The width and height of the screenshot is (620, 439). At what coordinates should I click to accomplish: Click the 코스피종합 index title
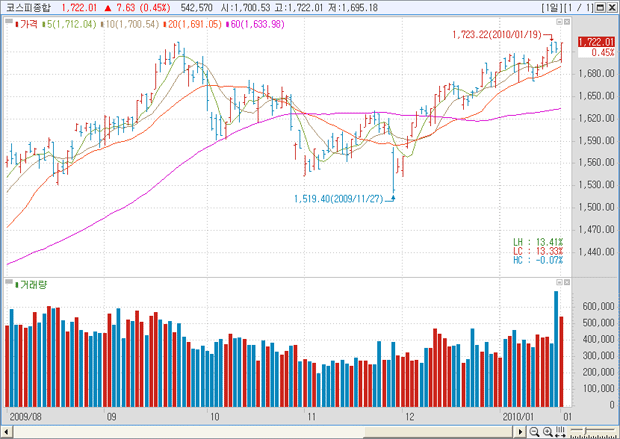(28, 8)
